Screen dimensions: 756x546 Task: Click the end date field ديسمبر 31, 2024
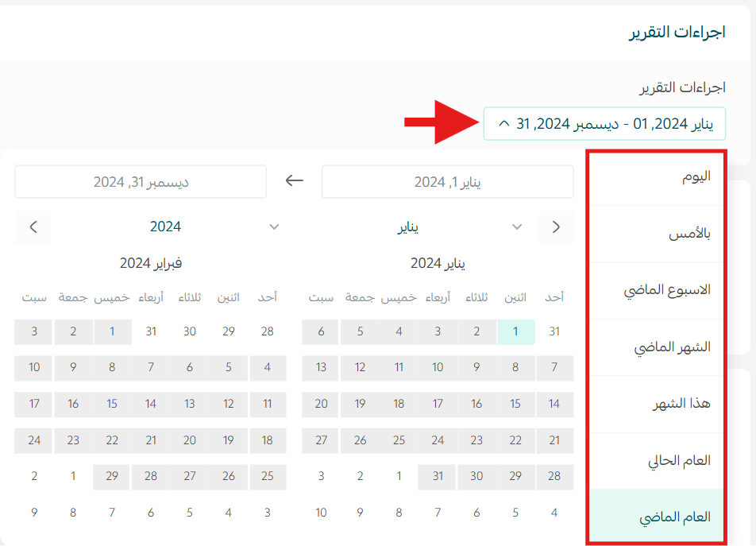click(x=141, y=182)
